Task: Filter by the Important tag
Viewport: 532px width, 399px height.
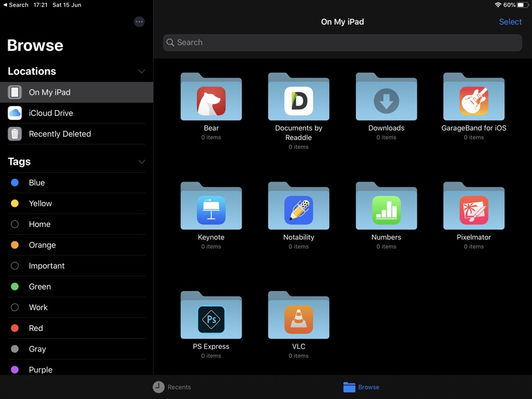Action: (x=77, y=265)
